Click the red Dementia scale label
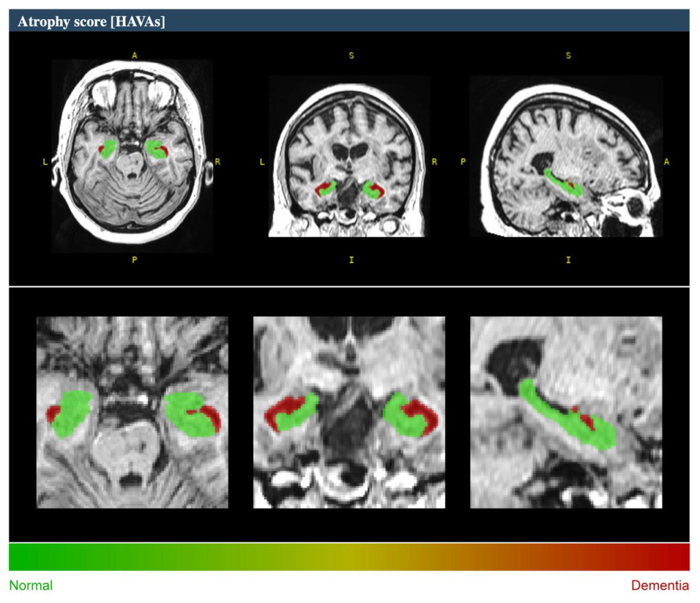This screenshot has height=603, width=700. pyautogui.click(x=660, y=586)
